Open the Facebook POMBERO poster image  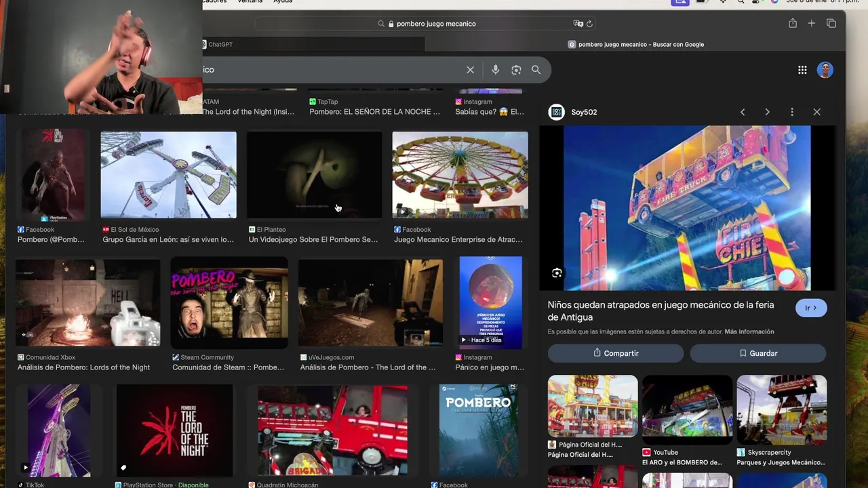tap(479, 430)
